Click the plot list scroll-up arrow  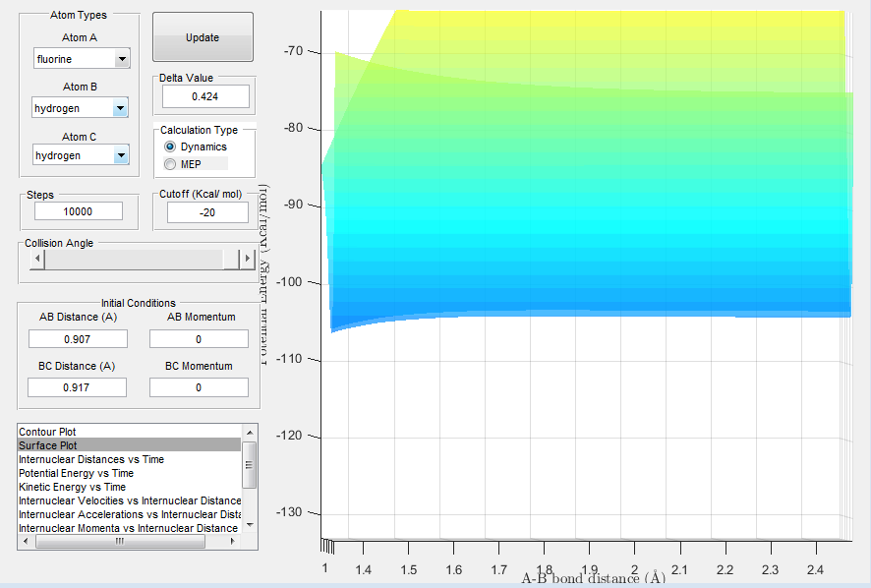pyautogui.click(x=250, y=433)
